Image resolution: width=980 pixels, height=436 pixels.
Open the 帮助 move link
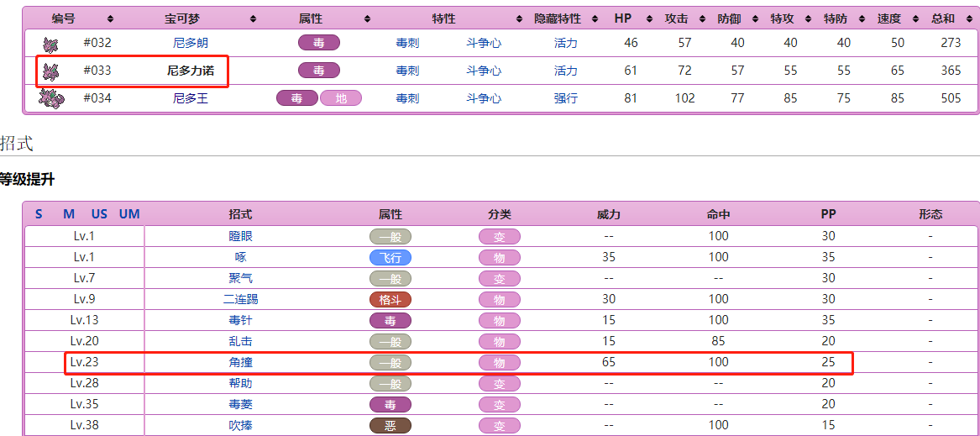click(x=241, y=383)
